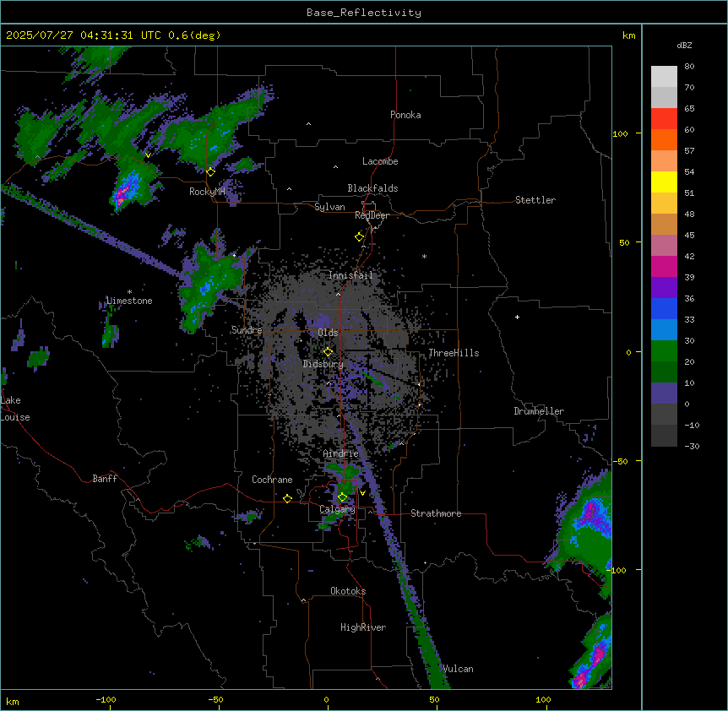The width and height of the screenshot is (728, 711).
Task: Click the white plus marker east of ThreeHills
Action: click(517, 317)
